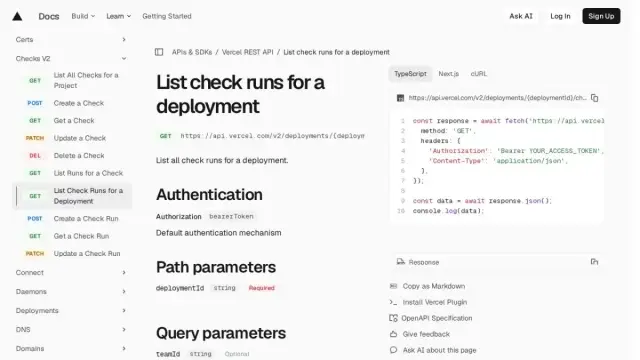Copy the Response block with its icon
The height and width of the screenshot is (360, 640).
[x=594, y=262]
